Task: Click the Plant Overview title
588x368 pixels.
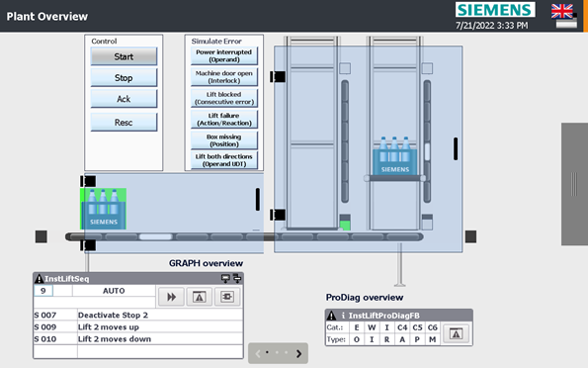Action: click(47, 16)
